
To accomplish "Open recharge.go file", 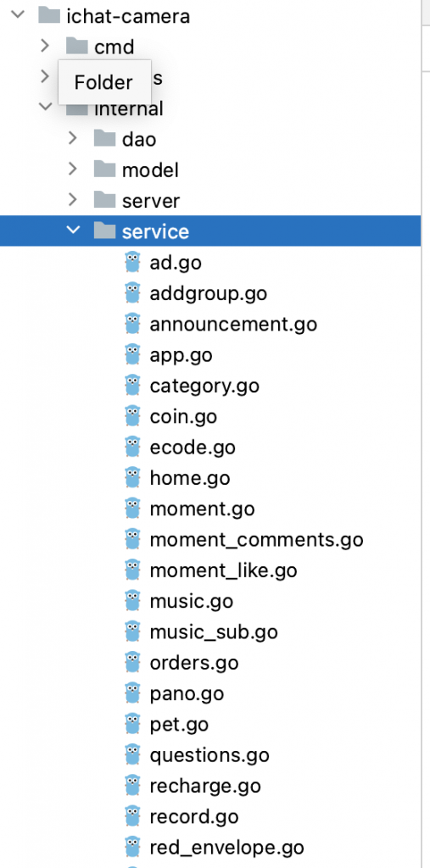I will (x=205, y=786).
